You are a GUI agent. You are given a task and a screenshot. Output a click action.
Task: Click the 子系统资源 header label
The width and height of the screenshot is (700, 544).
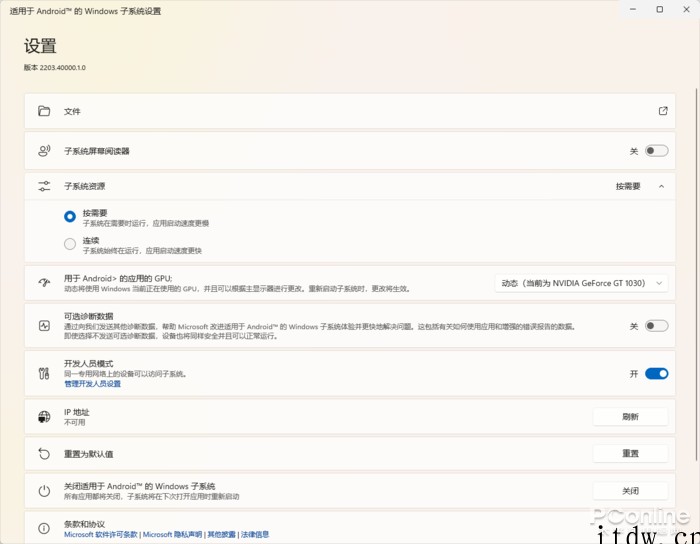(x=84, y=186)
